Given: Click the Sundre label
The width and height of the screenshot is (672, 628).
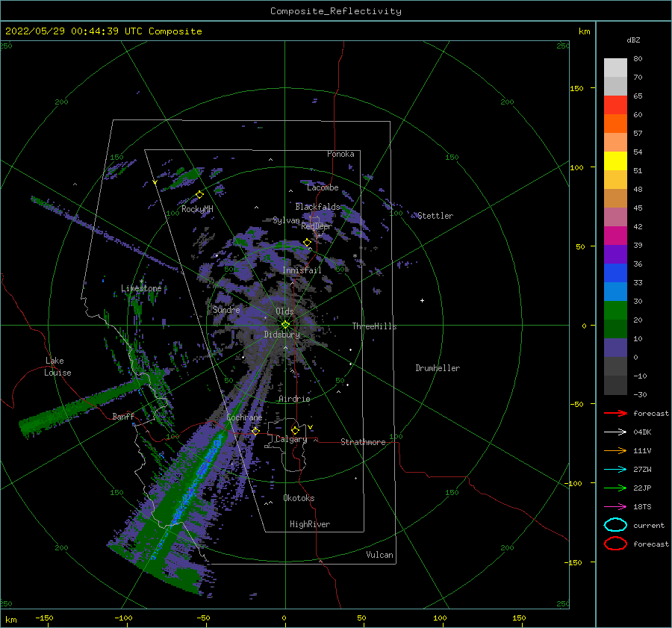Looking at the screenshot, I should point(226,309).
